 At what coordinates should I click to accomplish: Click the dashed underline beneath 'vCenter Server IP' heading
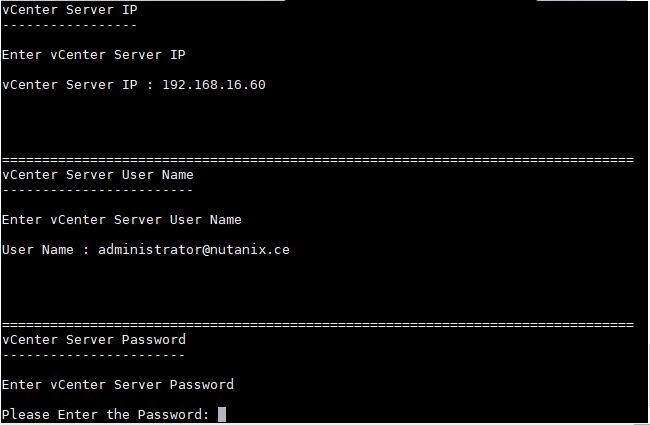point(70,26)
